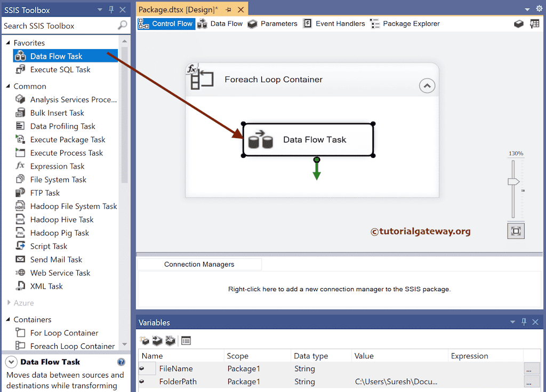Select the Bulk Insert Task icon
The width and height of the screenshot is (546, 392).
tap(20, 113)
